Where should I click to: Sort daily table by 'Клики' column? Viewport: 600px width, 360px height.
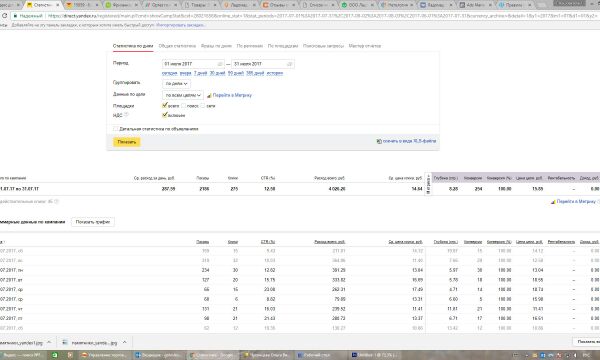coord(233,242)
